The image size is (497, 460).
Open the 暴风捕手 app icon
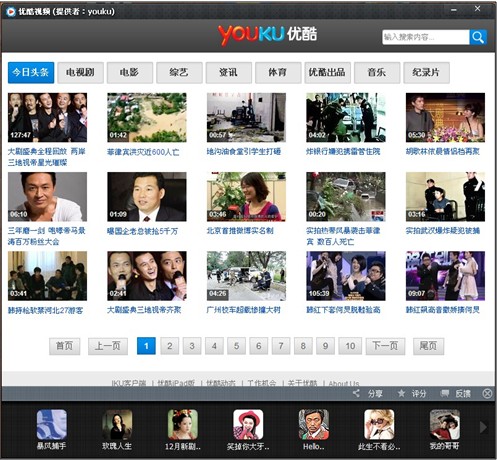click(x=51, y=425)
